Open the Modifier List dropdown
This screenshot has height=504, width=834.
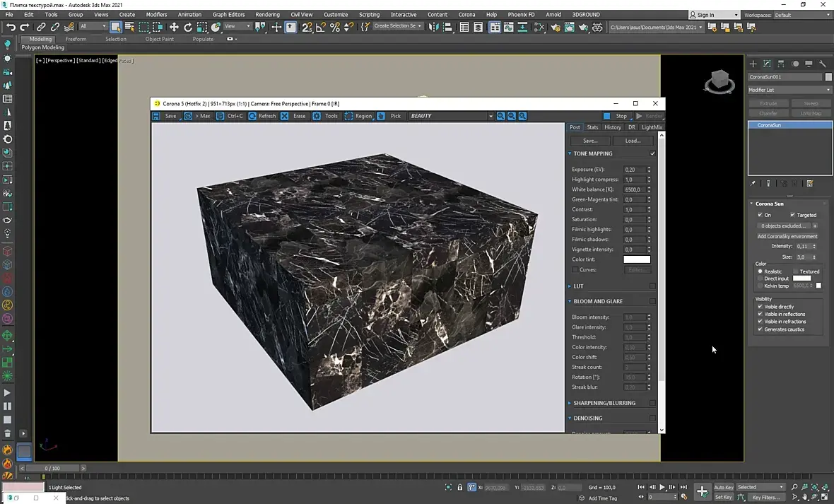[789, 90]
